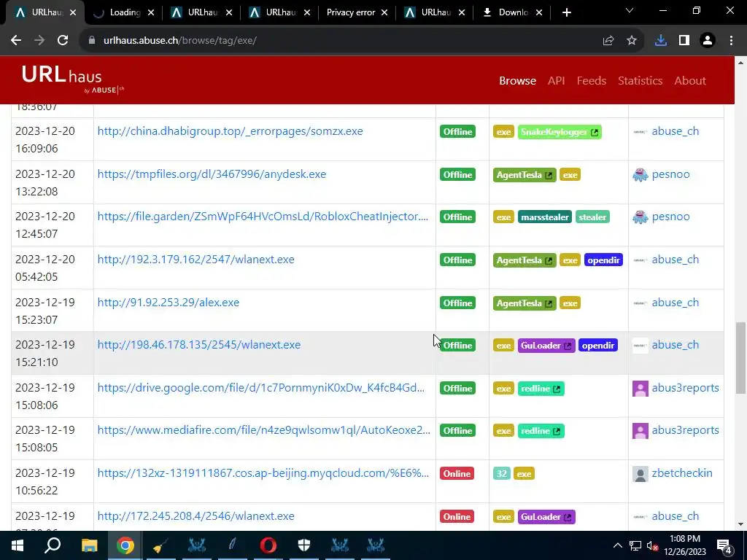Screen dimensions: 747x560
Task: Select Browse in the URLhaus navigation
Action: (517, 80)
